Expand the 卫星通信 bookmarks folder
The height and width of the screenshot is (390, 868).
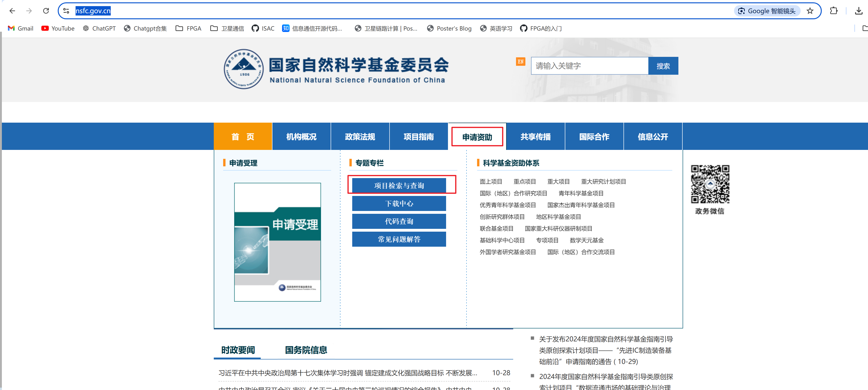227,28
